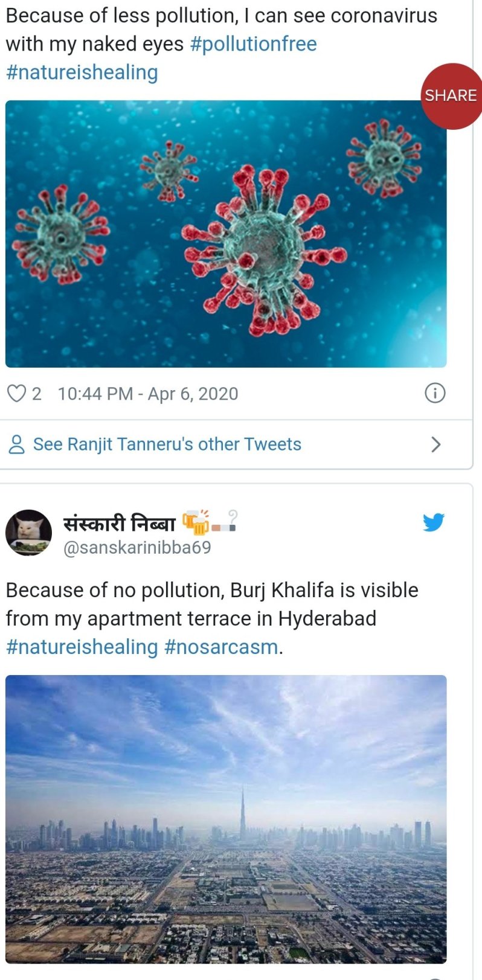Open the संस्कारी निब्बा display name

tap(119, 522)
